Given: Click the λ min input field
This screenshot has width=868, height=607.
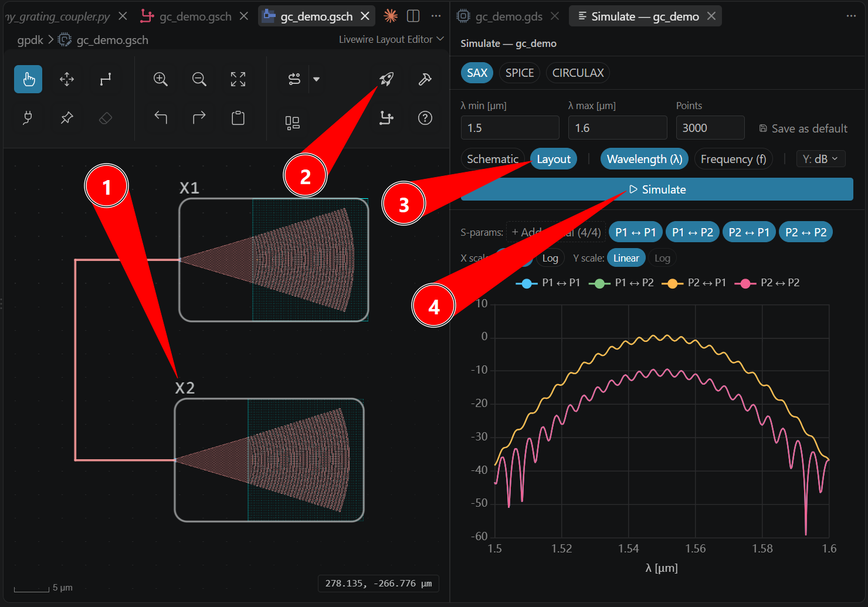Looking at the screenshot, I should pyautogui.click(x=510, y=128).
